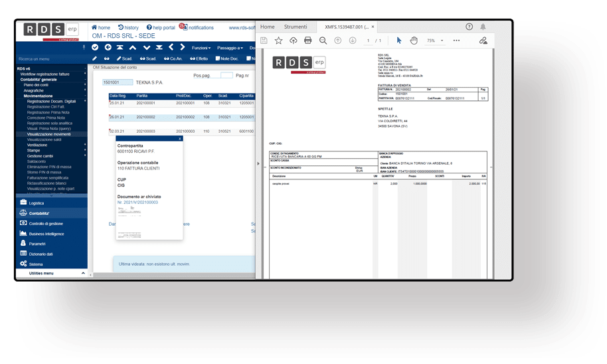Image resolution: width=607 pixels, height=364 pixels.
Task: Click the PDF upload to cloud icon
Action: pos(293,41)
